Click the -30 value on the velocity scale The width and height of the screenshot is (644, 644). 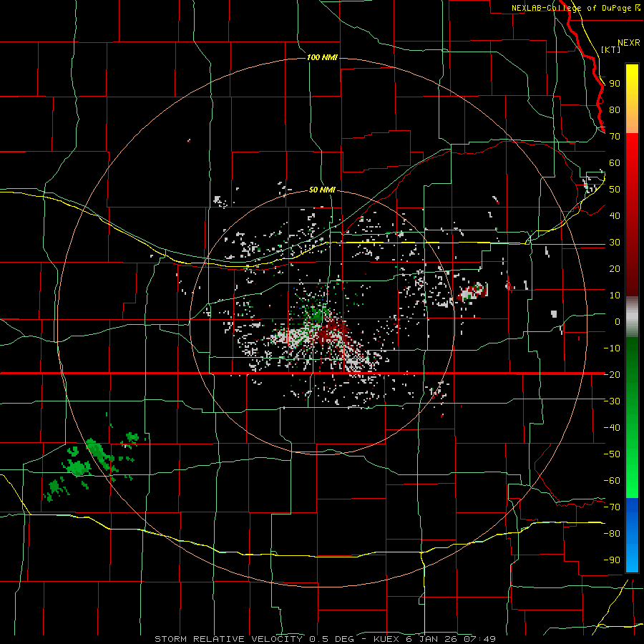click(612, 401)
